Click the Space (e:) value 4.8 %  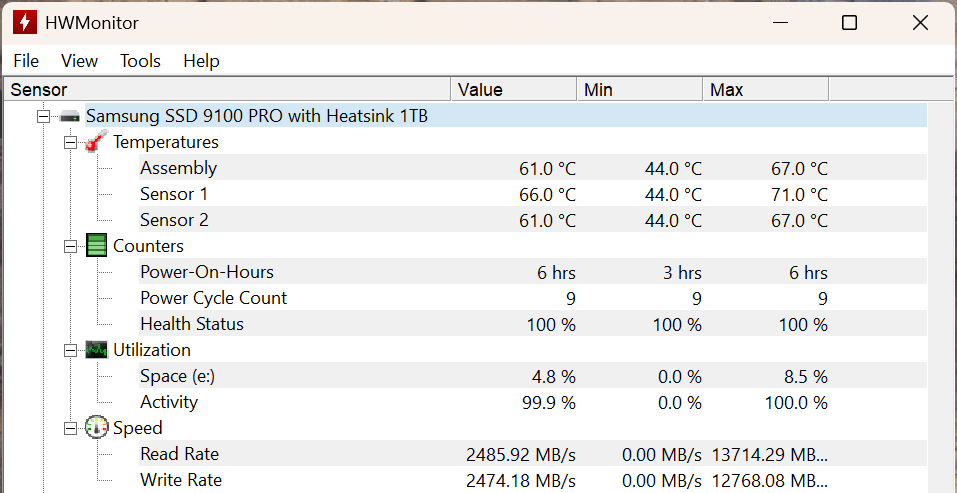click(552, 376)
